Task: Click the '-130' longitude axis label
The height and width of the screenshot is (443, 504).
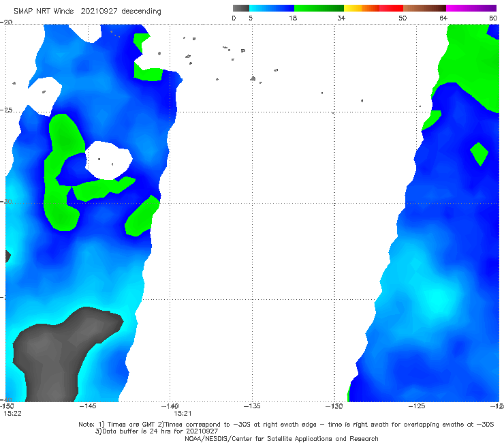Action: (x=334, y=406)
